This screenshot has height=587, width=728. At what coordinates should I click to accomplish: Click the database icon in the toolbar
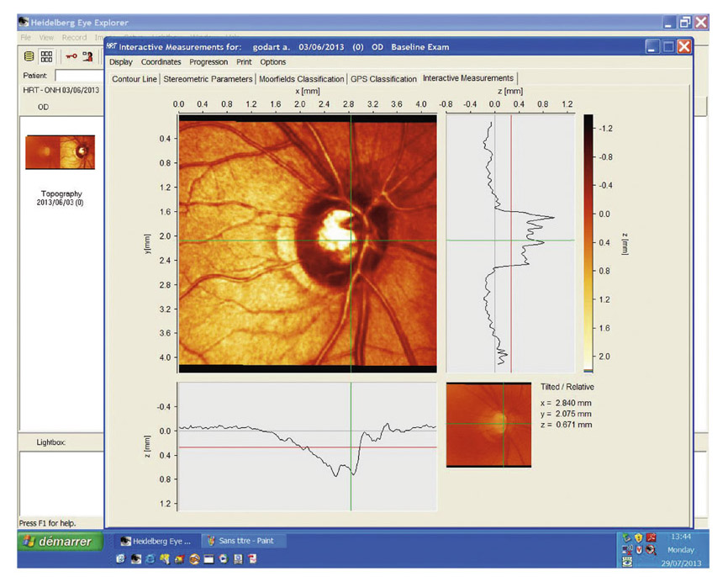29,56
